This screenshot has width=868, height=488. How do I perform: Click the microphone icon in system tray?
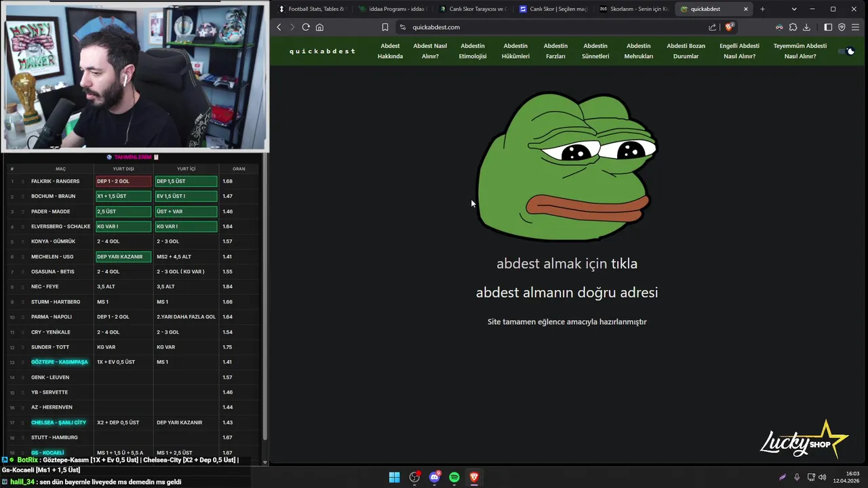[x=797, y=477]
